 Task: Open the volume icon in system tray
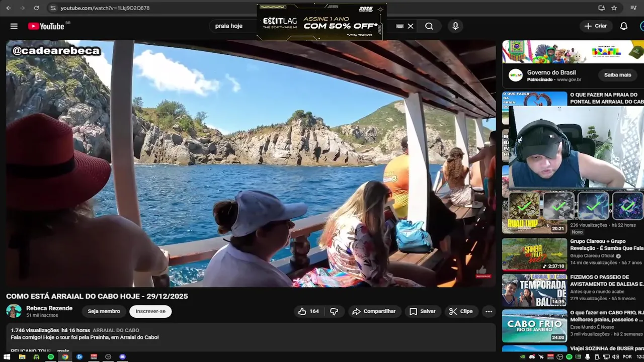[x=616, y=357]
